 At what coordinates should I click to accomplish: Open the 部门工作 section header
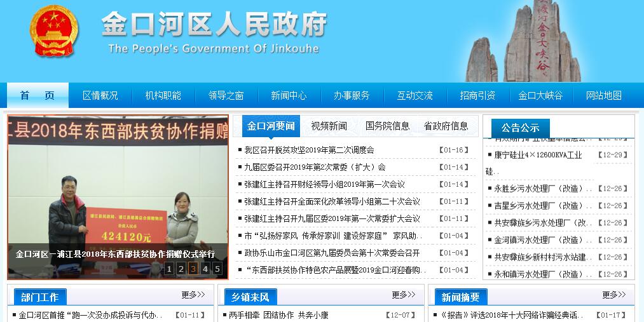coord(40,297)
